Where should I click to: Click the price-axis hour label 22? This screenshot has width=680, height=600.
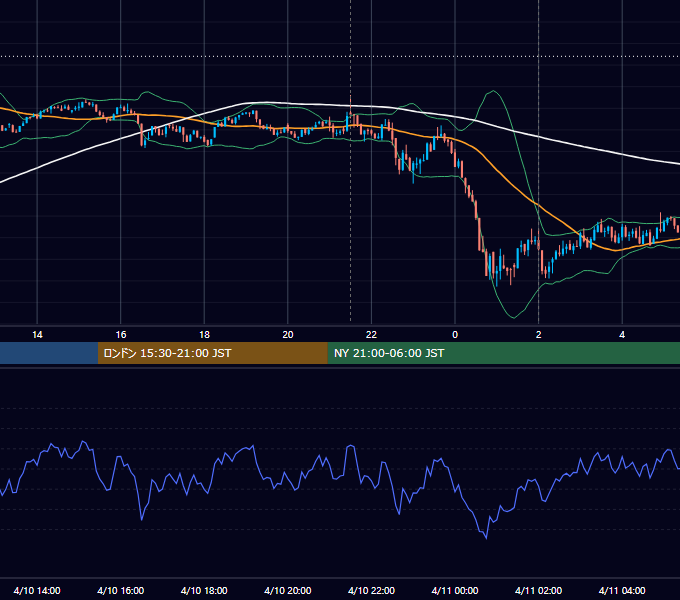pos(371,335)
